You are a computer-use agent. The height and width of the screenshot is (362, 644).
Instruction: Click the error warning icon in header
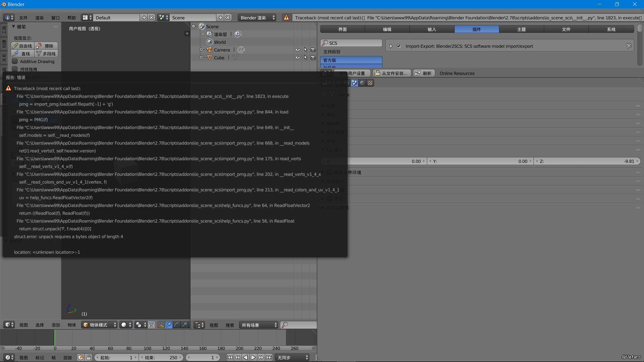(286, 18)
